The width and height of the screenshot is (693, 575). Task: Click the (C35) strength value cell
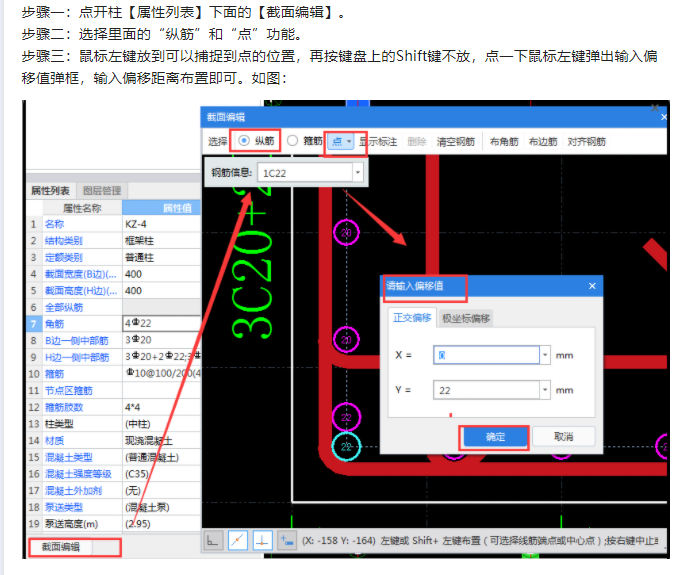161,474
